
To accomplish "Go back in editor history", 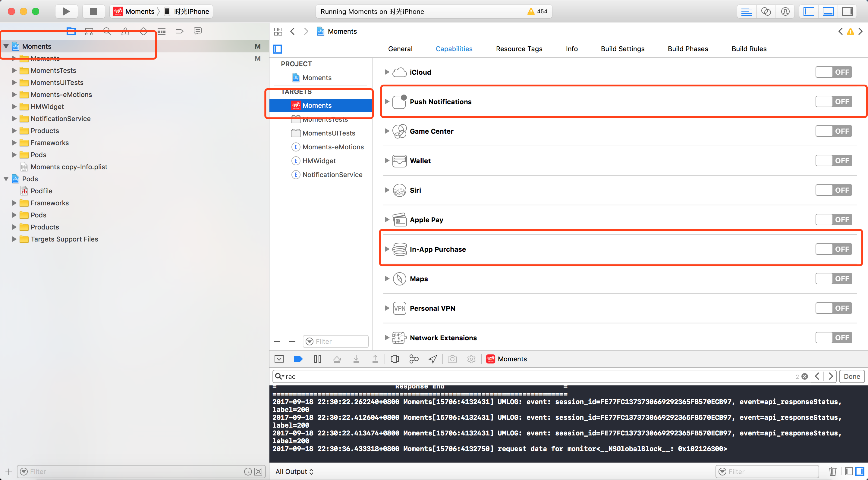I will coord(292,31).
